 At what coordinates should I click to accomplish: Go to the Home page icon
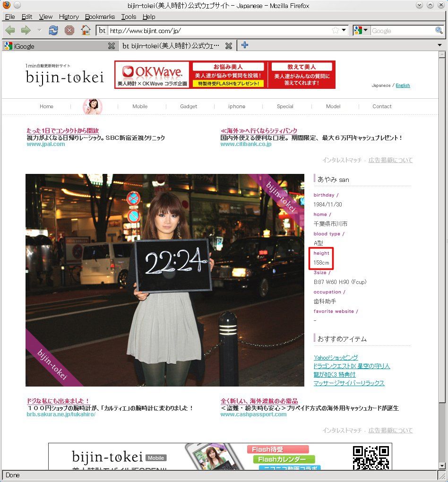click(x=86, y=30)
